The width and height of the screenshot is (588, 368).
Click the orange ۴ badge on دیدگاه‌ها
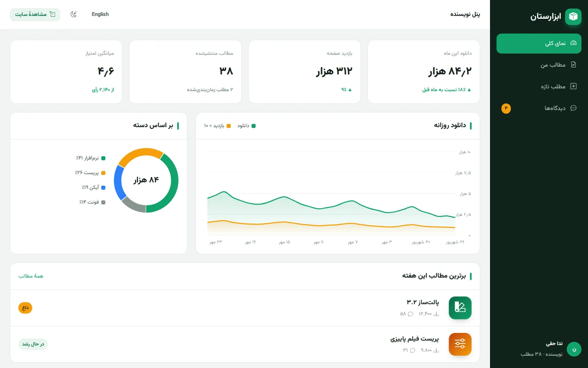coord(506,108)
